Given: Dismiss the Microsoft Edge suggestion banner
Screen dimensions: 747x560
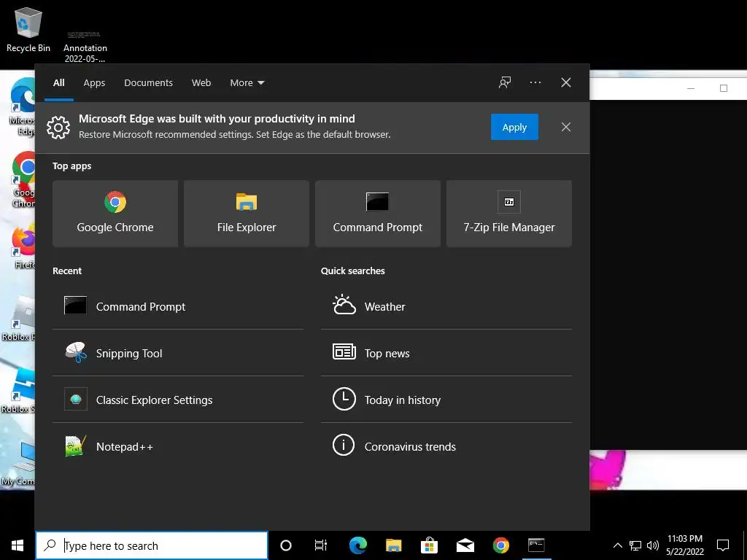Looking at the screenshot, I should coord(565,127).
